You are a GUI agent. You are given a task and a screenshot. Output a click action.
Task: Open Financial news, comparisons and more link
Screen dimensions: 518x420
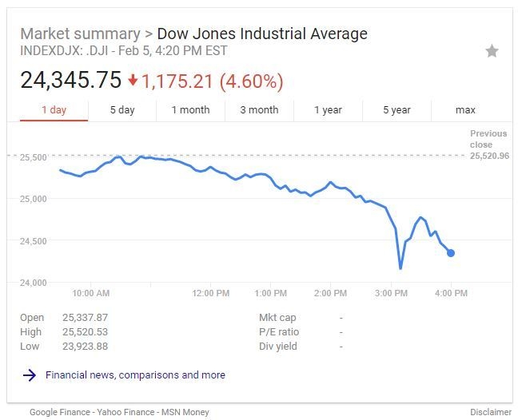point(135,375)
